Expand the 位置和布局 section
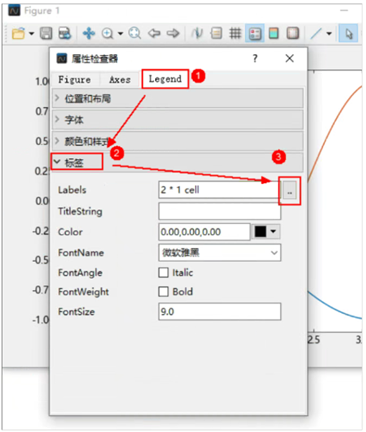This screenshot has width=366, height=432. pos(178,98)
